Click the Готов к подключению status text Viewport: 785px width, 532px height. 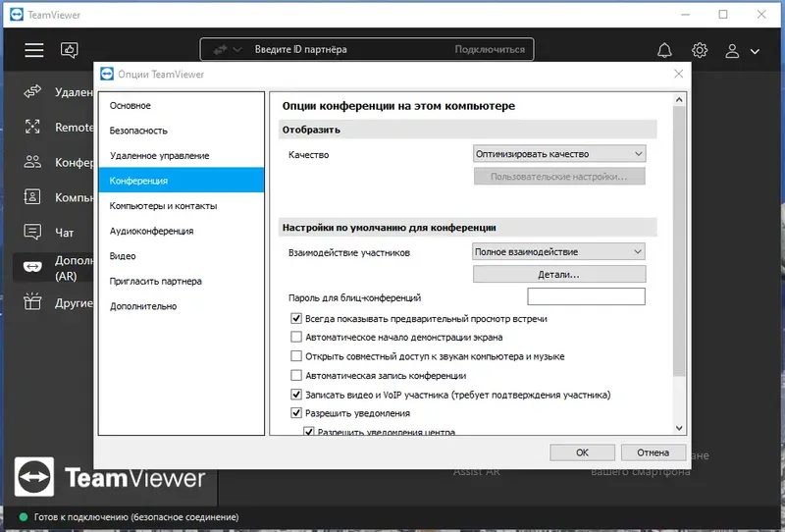[x=136, y=516]
